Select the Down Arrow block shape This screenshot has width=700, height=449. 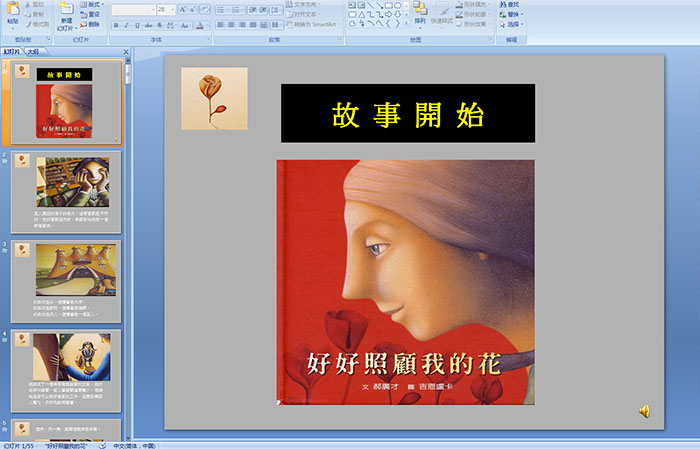tap(397, 15)
